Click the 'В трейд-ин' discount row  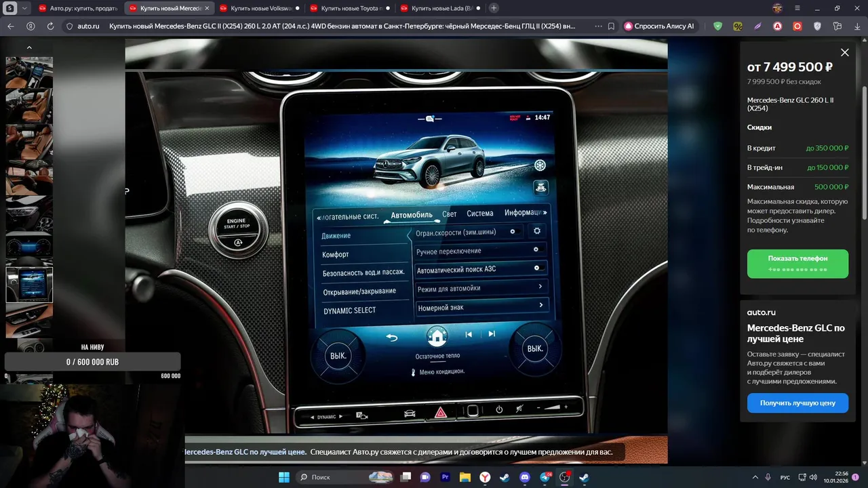(x=797, y=167)
